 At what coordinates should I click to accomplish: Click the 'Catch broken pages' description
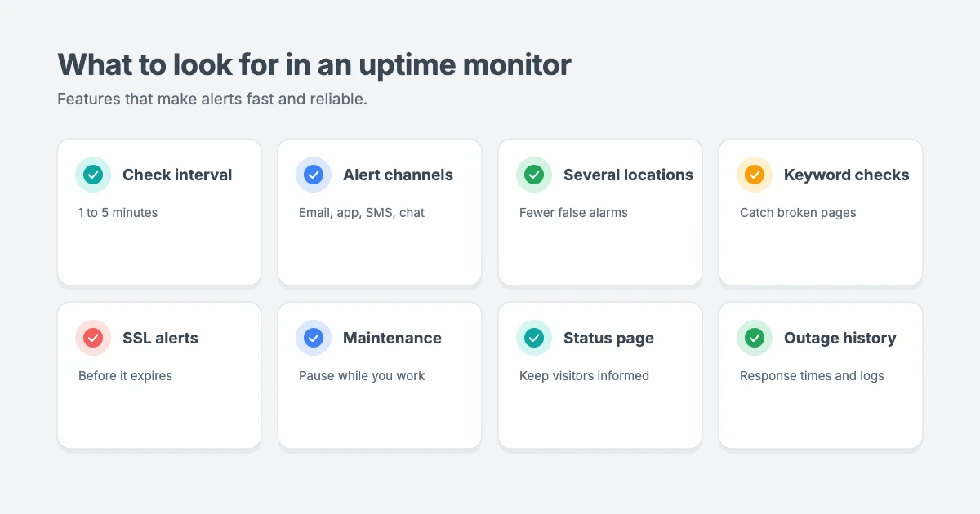pyautogui.click(x=798, y=213)
